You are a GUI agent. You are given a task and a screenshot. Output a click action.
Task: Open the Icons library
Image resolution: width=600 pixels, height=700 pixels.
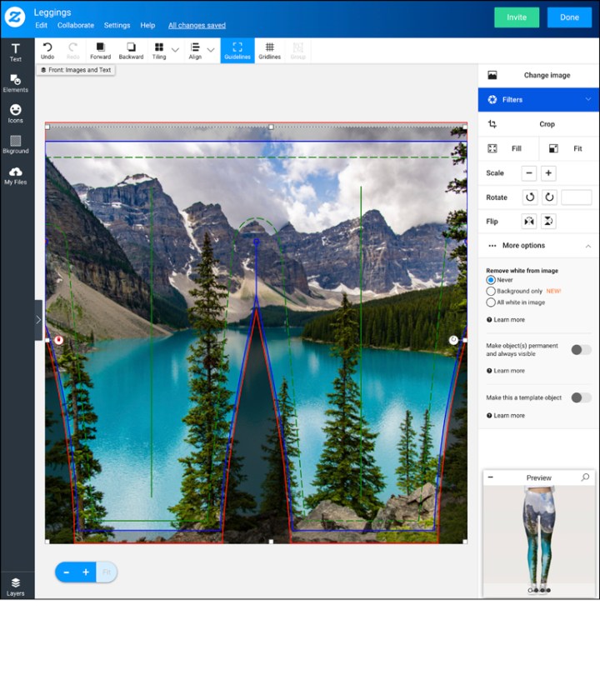coord(15,113)
